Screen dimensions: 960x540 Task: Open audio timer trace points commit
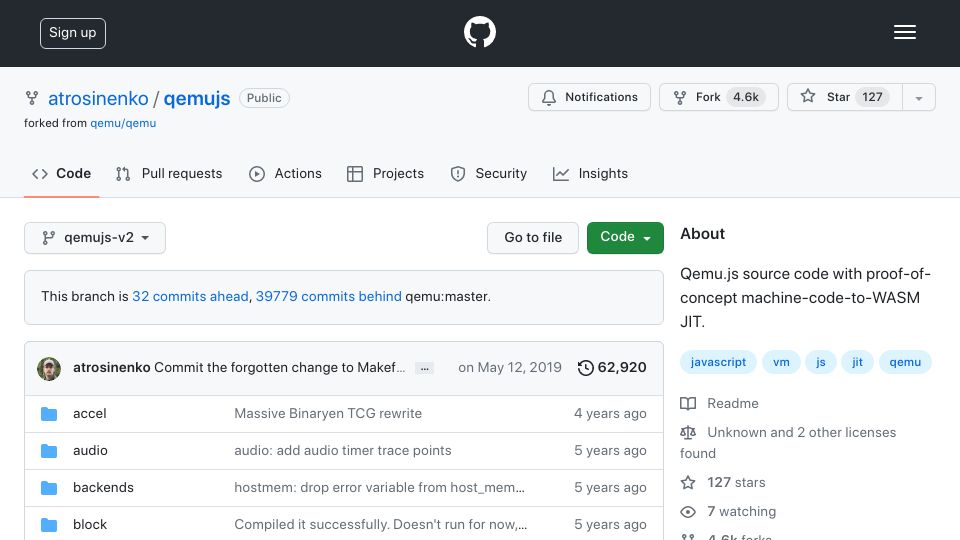pyautogui.click(x=342, y=451)
